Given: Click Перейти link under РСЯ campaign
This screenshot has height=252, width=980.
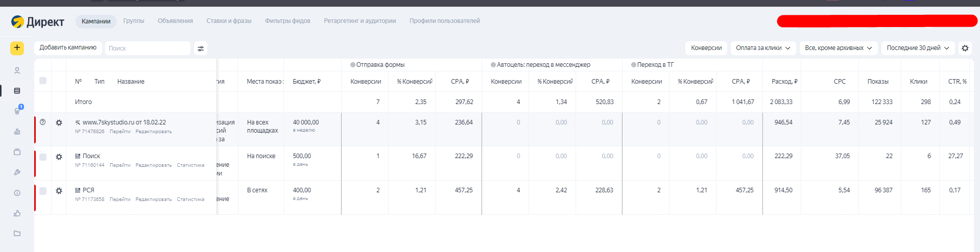Looking at the screenshot, I should click(x=120, y=199).
